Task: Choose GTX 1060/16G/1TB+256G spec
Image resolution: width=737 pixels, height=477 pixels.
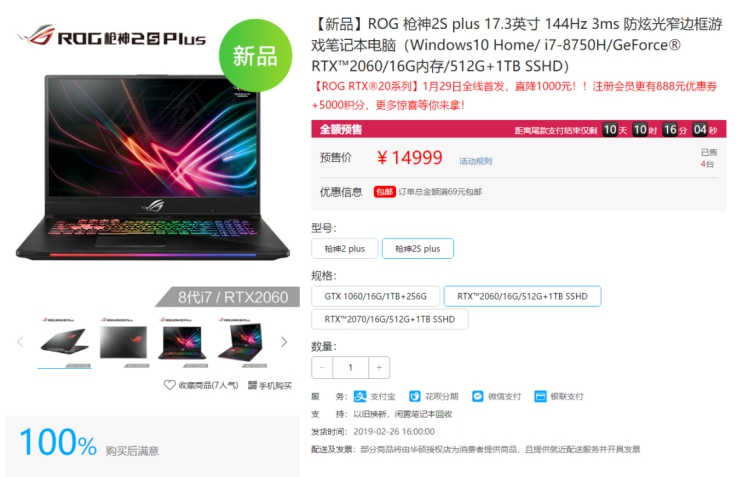Action: pyautogui.click(x=376, y=296)
